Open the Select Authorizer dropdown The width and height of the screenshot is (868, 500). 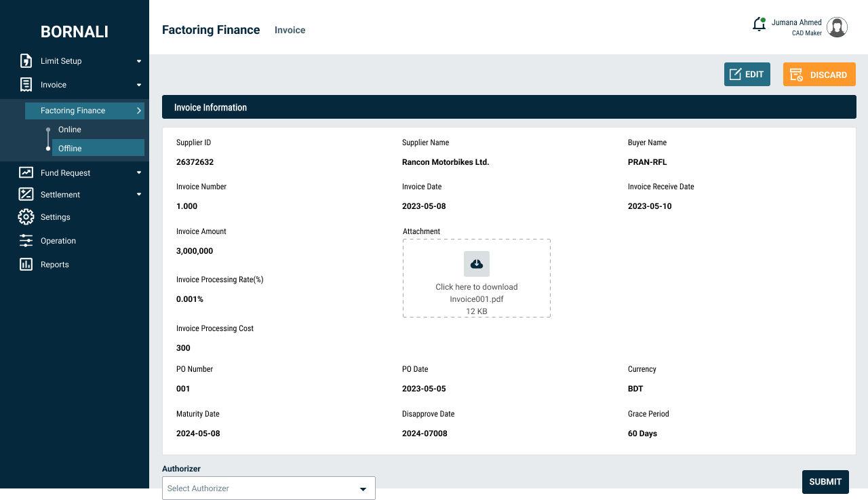[x=269, y=488]
